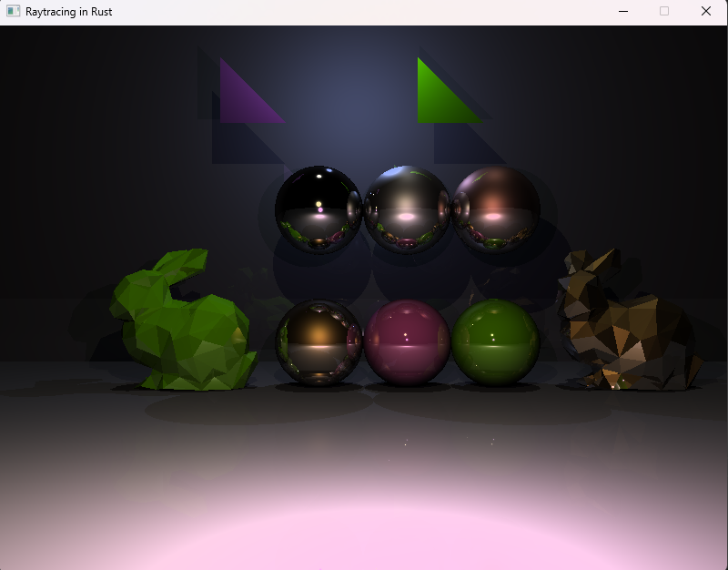728x570 pixels.
Task: Click the magenta glossy sphere
Action: 407,341
